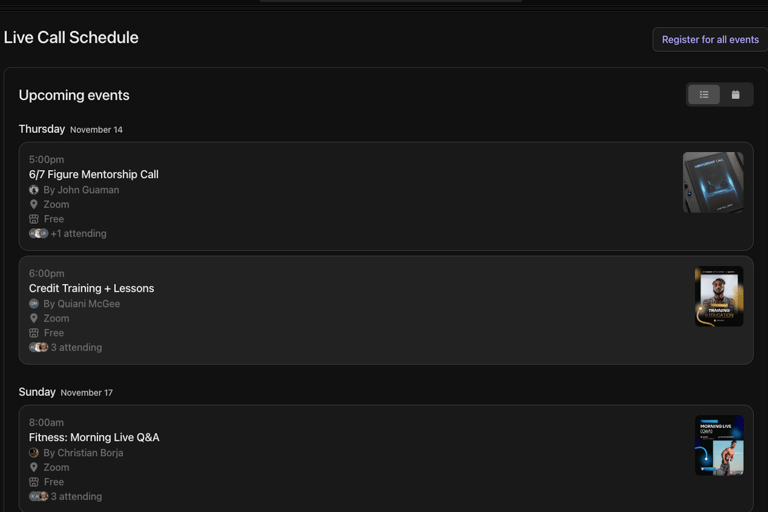Click the Sunday November 17 date heading
This screenshot has width=768, height=512.
(66, 392)
